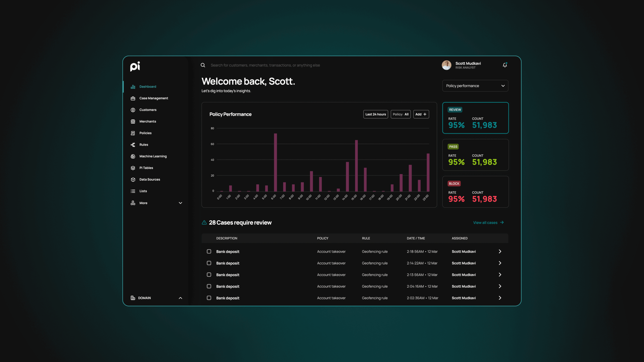Select the last visible Bank deposit checkbox
Viewport: 644px width, 362px height.
(209, 298)
